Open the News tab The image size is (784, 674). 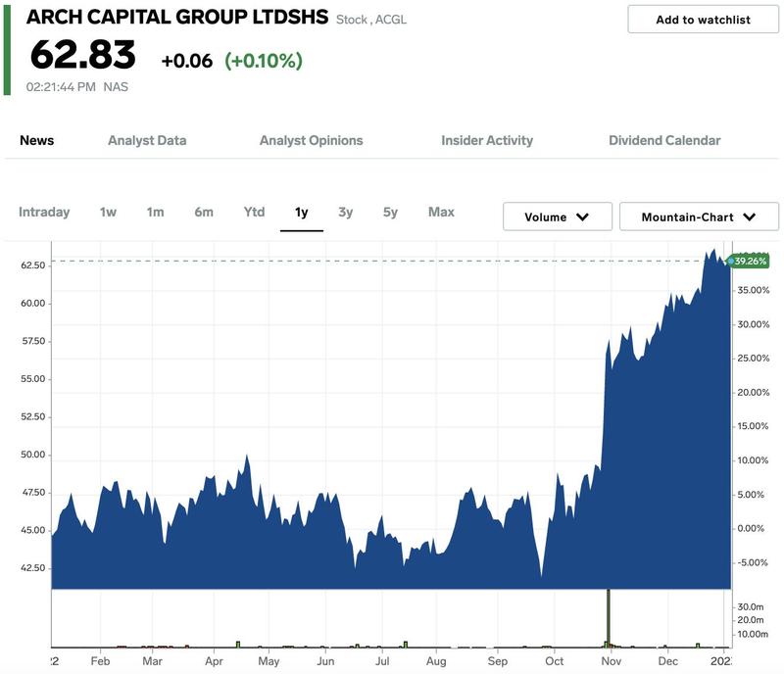click(x=37, y=140)
